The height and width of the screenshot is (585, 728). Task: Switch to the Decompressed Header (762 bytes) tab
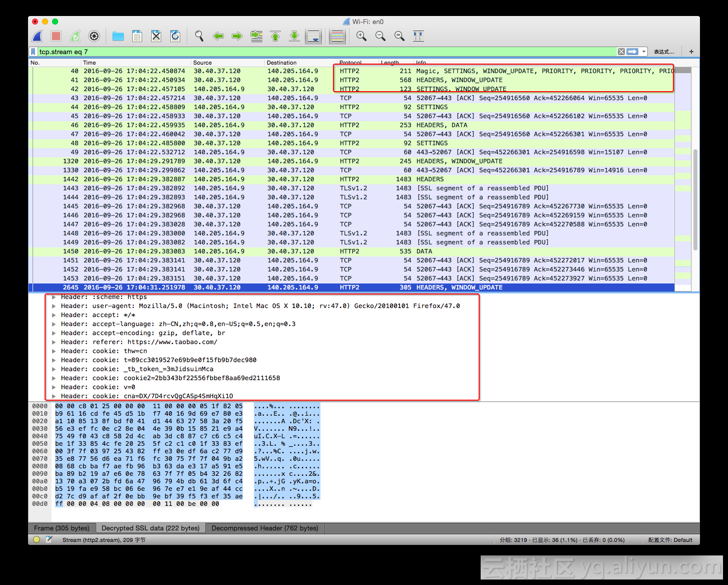point(265,528)
